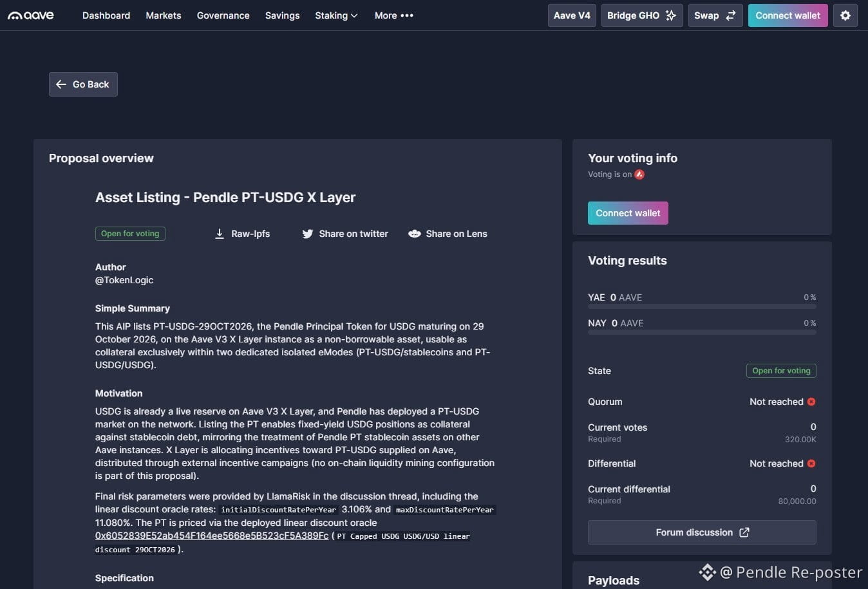
Task: Click the Avalanche network icon
Action: point(639,174)
